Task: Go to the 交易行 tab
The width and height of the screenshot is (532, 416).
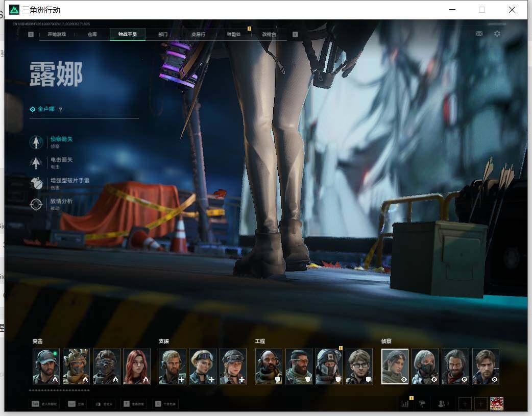Action: point(198,34)
